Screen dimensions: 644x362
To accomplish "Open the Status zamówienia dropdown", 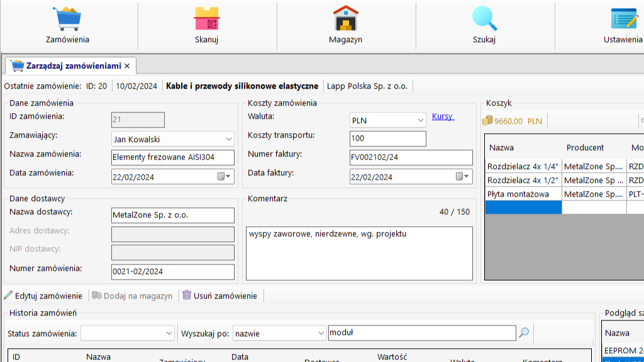I will [x=169, y=333].
